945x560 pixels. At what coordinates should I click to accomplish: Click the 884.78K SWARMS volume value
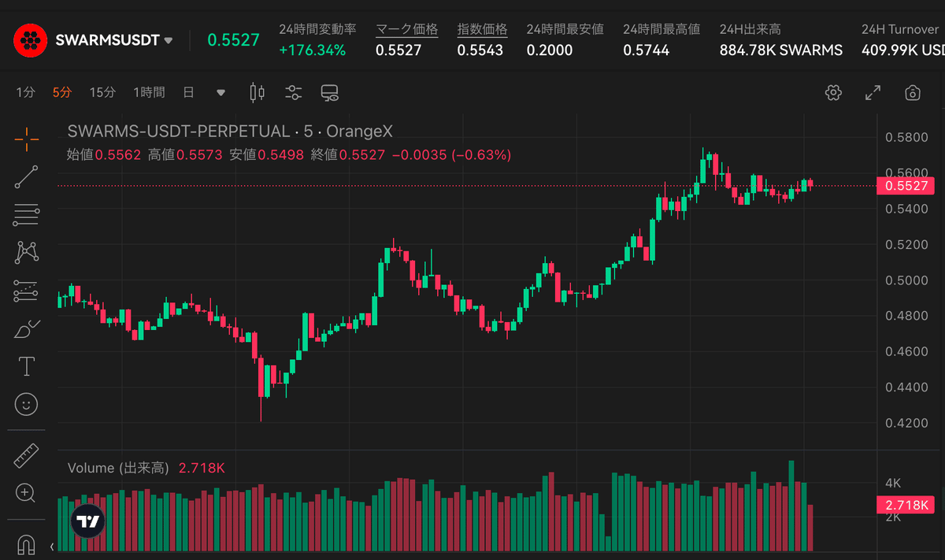[x=781, y=50]
